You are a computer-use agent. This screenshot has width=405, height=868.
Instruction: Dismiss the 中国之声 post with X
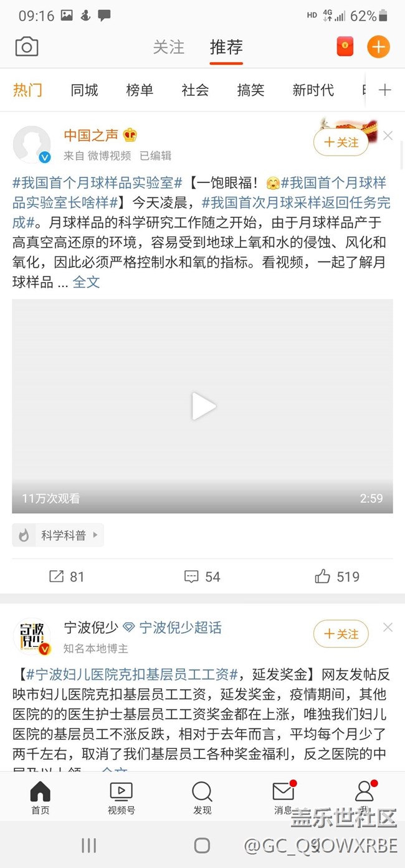[x=388, y=136]
